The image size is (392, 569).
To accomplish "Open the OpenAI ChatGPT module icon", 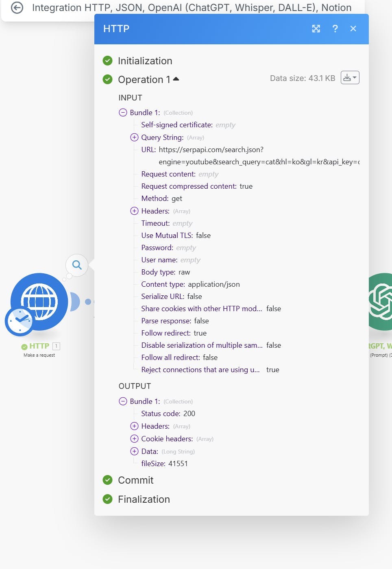I will pyautogui.click(x=380, y=301).
